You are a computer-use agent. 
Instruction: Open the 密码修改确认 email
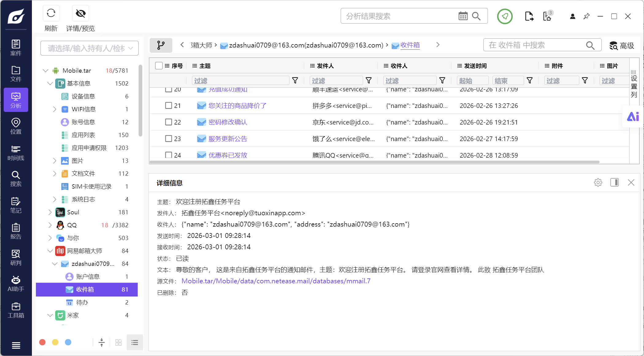228,122
